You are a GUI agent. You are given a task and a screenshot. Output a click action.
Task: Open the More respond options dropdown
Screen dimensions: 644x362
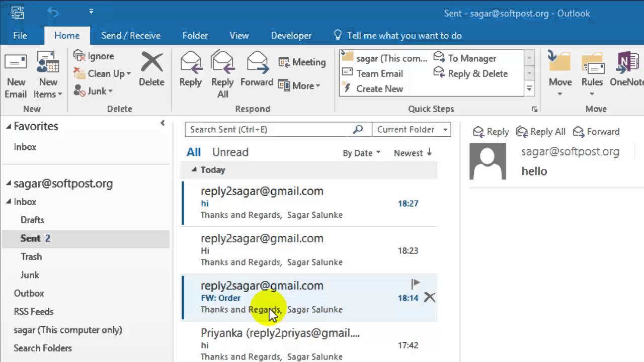tap(299, 86)
